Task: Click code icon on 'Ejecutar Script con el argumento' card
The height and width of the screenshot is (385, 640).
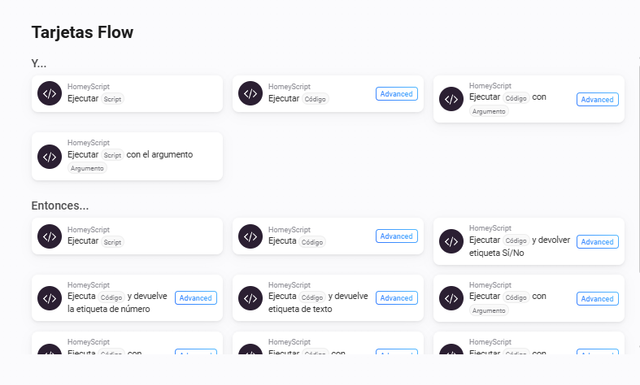Action: coord(49,157)
